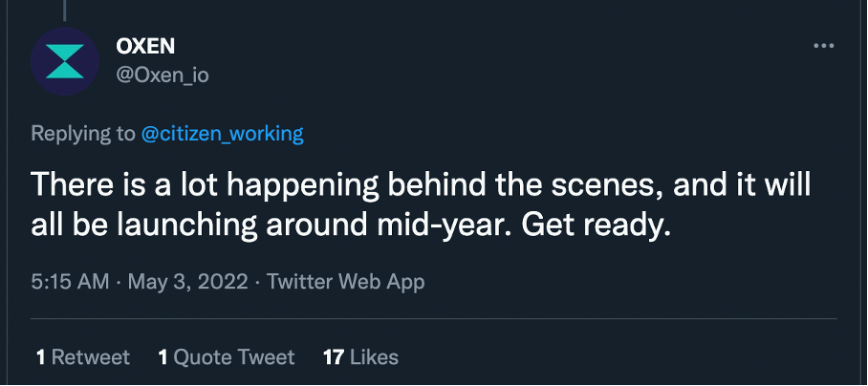Image resolution: width=868 pixels, height=386 pixels.
Task: Click the May 3, 2022 date
Action: click(188, 282)
